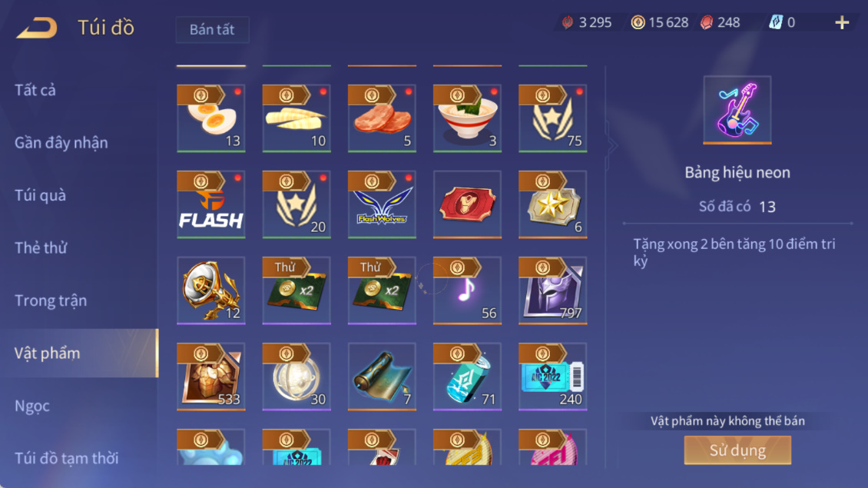Select the boiled egg item
This screenshot has height=488, width=868.
(211, 118)
